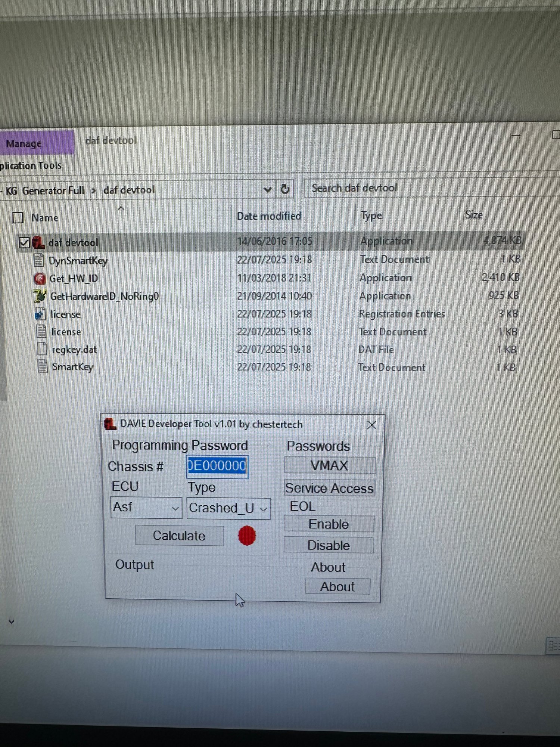Viewport: 560px width, 747px height.
Task: Click the daf devtool application icon
Action: pyautogui.click(x=38, y=243)
